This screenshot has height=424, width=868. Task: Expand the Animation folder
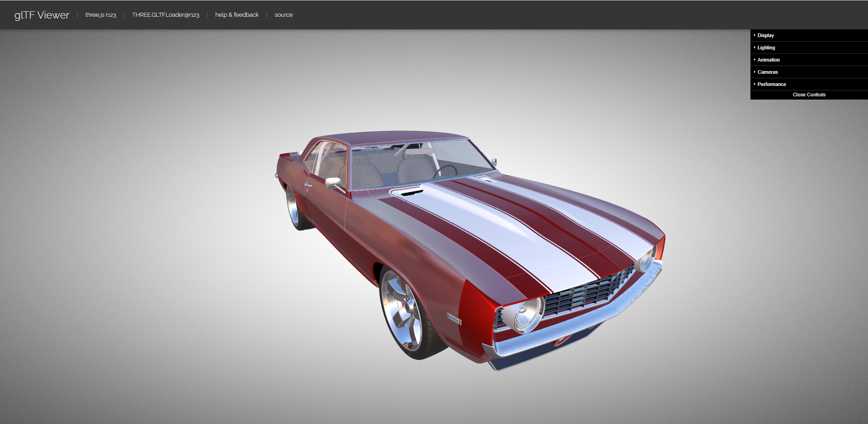click(769, 60)
